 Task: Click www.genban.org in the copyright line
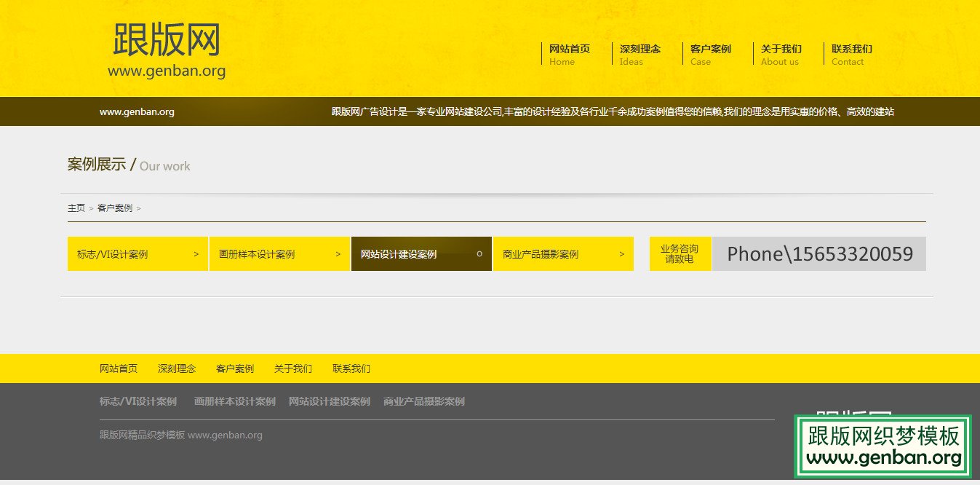[226, 435]
